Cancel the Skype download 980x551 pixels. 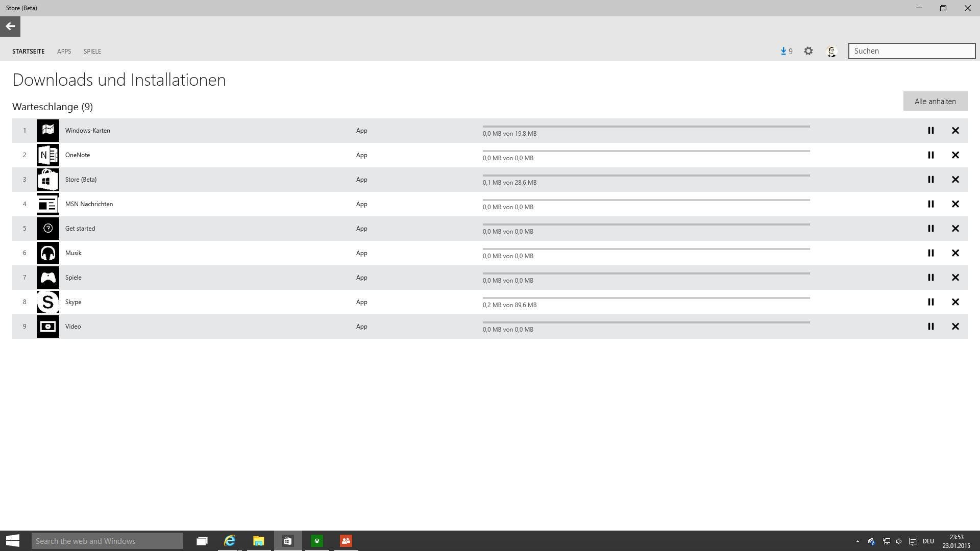click(955, 302)
